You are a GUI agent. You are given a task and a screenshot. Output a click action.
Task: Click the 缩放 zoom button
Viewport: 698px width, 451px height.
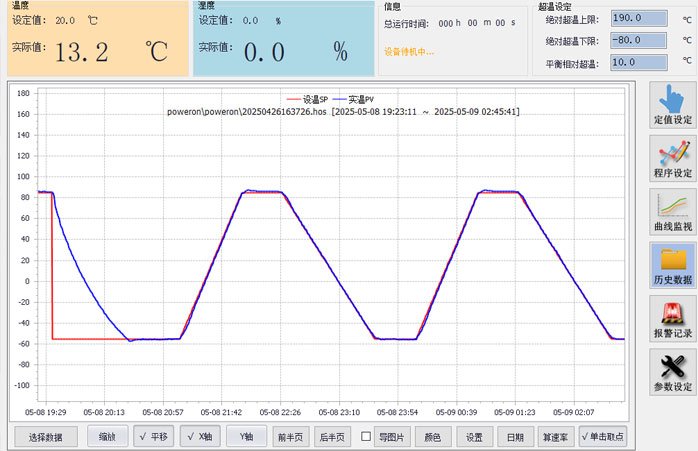point(107,436)
